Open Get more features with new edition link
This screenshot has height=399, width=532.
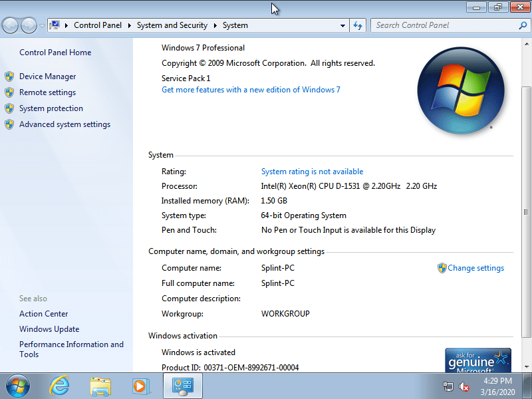[251, 90]
